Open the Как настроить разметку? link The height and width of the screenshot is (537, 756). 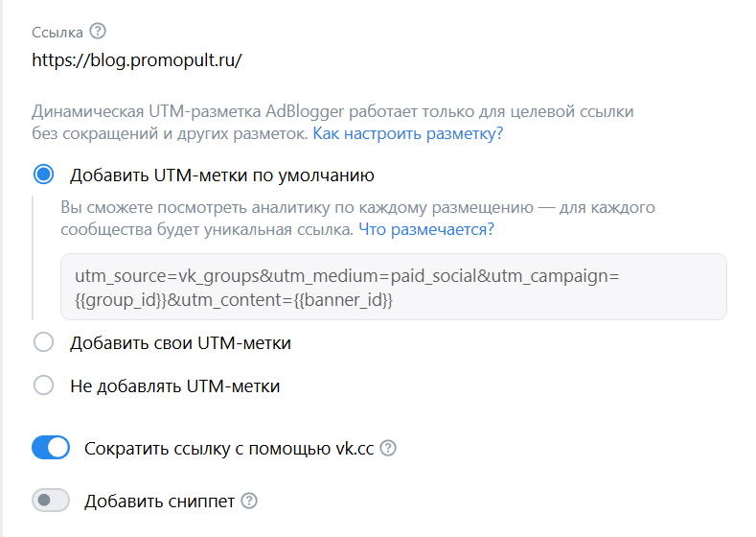(x=407, y=133)
